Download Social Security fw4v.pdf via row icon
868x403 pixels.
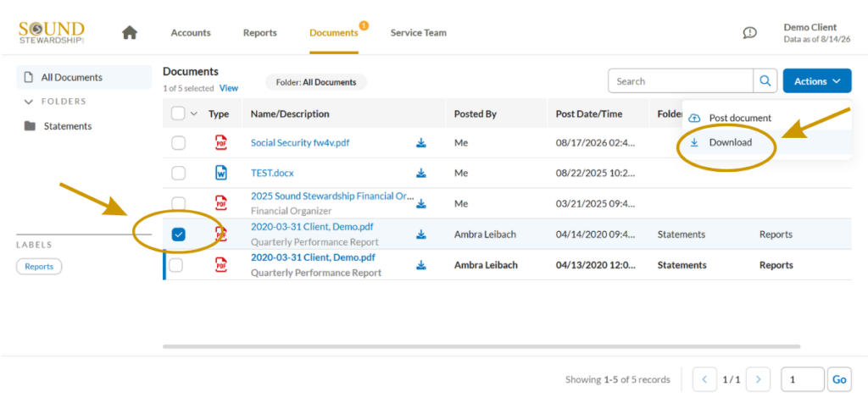[421, 143]
